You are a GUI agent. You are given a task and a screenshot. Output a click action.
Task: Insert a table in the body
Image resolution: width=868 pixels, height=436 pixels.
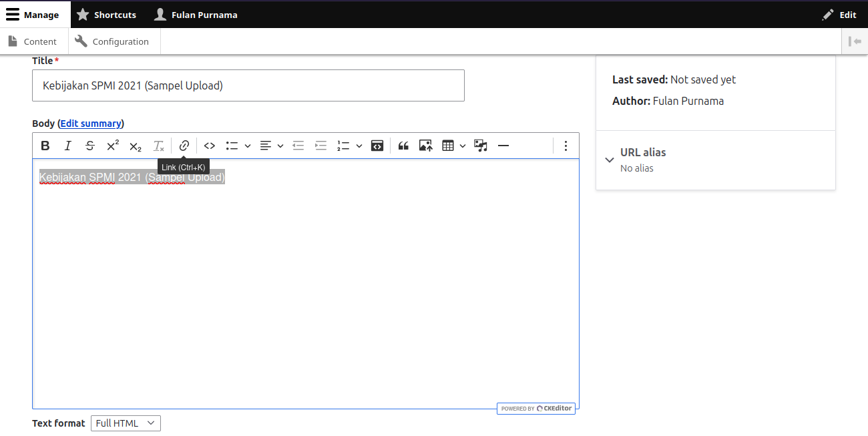448,146
